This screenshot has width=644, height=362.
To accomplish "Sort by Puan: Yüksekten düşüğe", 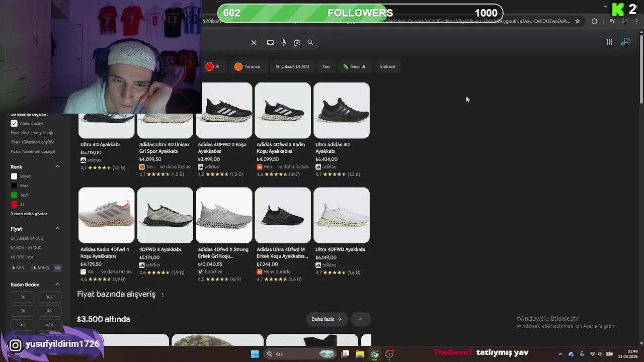I will [33, 151].
